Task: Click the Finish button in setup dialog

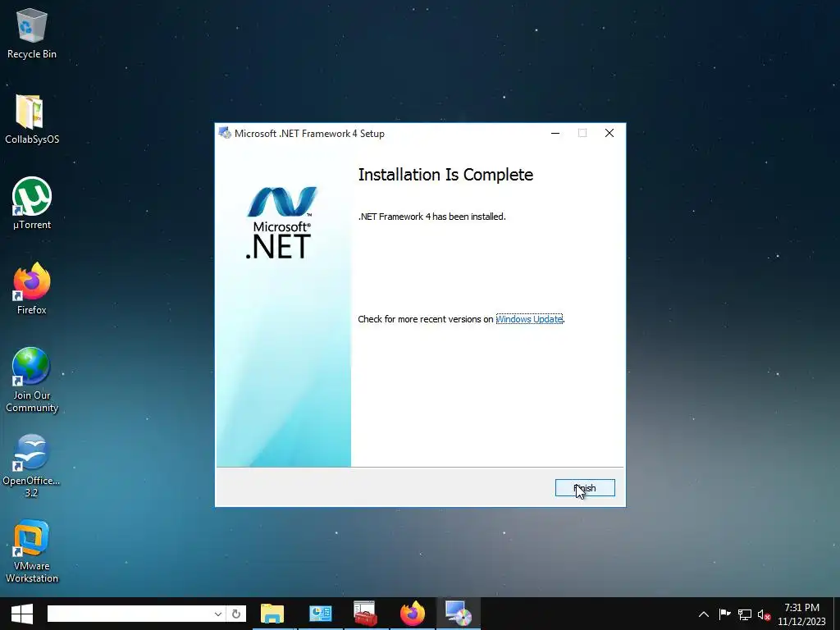Action: point(585,487)
